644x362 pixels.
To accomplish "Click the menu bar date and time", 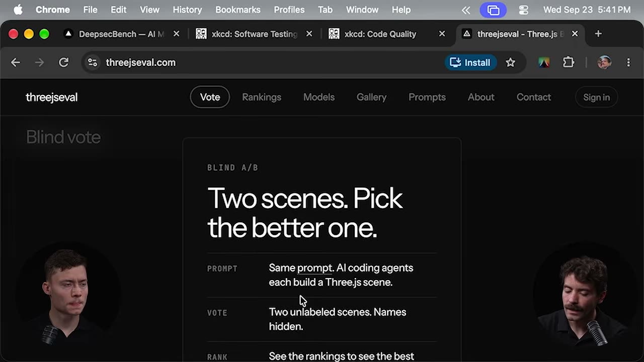I will [587, 10].
